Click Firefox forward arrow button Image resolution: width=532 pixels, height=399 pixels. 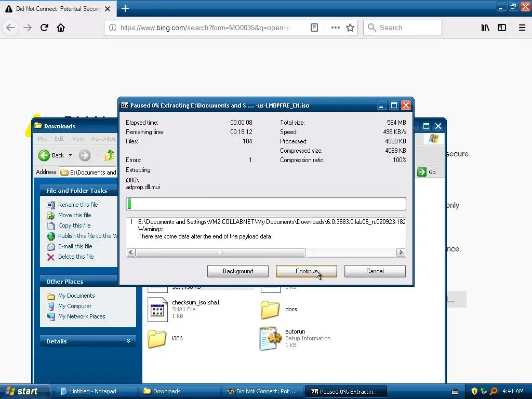pyautogui.click(x=28, y=28)
